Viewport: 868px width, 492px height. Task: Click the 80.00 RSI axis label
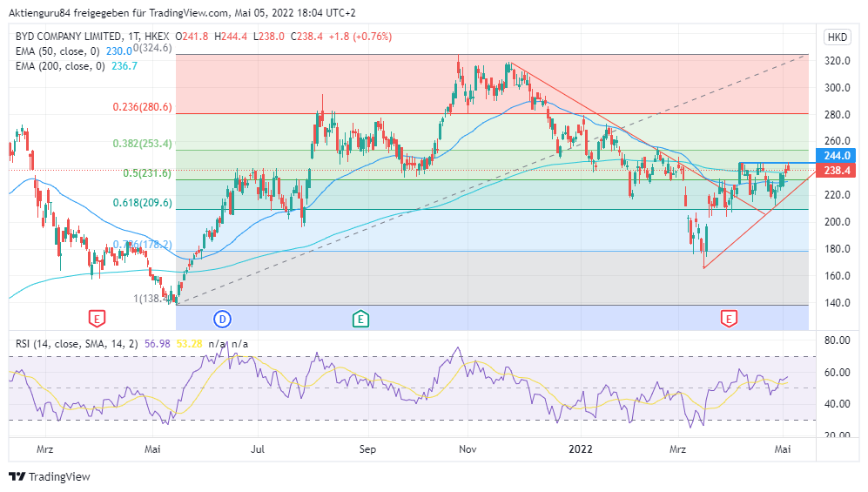[837, 340]
